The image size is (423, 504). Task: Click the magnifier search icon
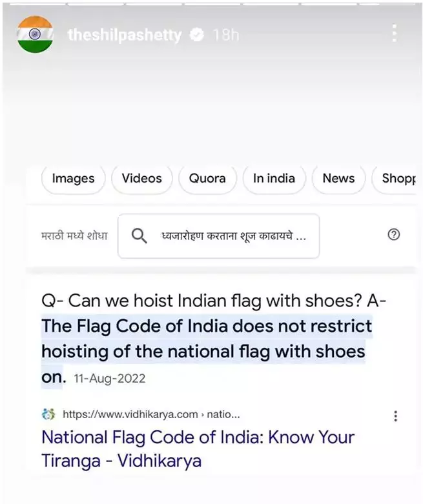[x=139, y=236]
